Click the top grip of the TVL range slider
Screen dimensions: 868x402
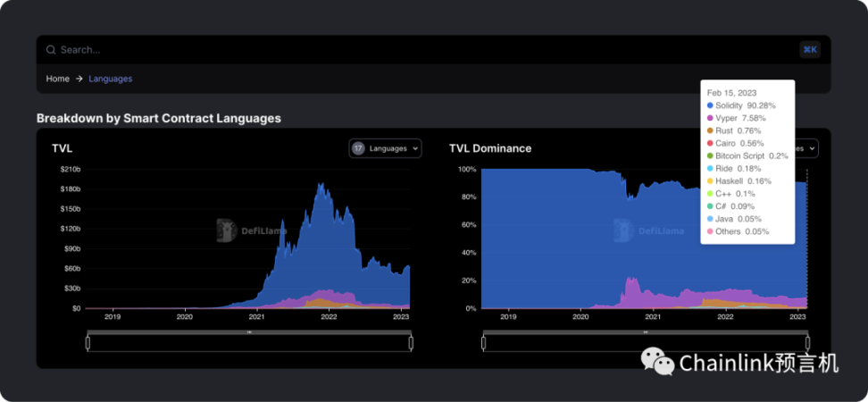[249, 332]
